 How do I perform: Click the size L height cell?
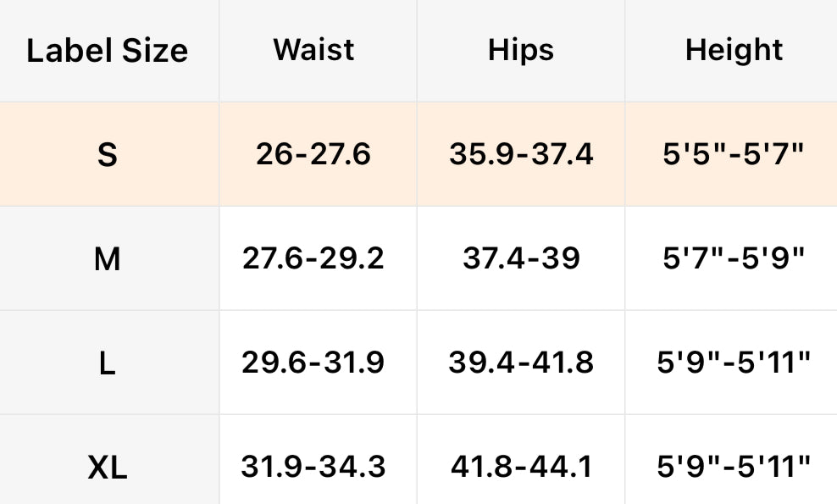coord(734,363)
